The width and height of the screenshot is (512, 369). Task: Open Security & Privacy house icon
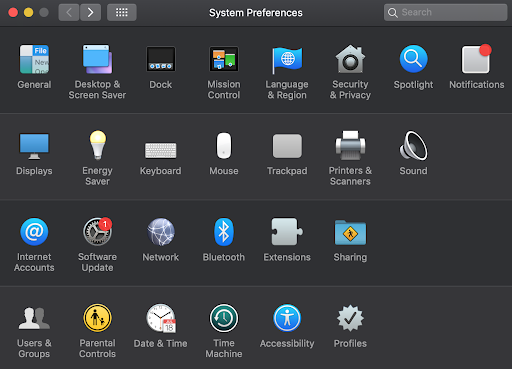[x=350, y=59]
